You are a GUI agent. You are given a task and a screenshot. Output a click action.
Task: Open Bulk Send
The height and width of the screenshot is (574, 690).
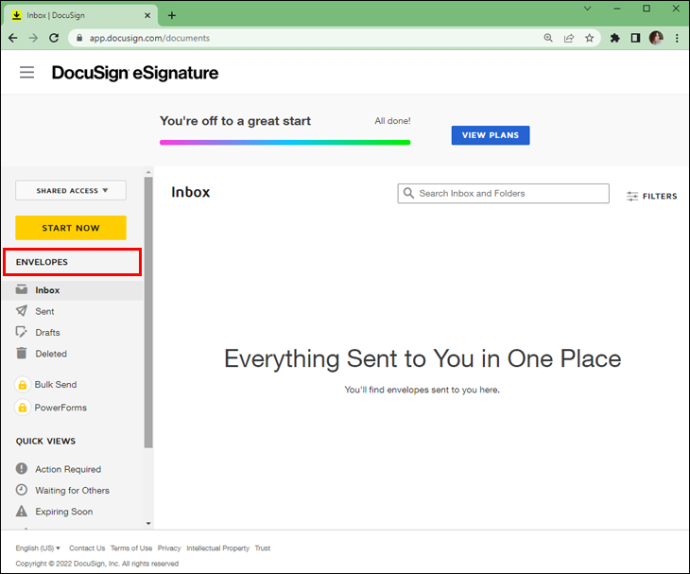(x=55, y=385)
